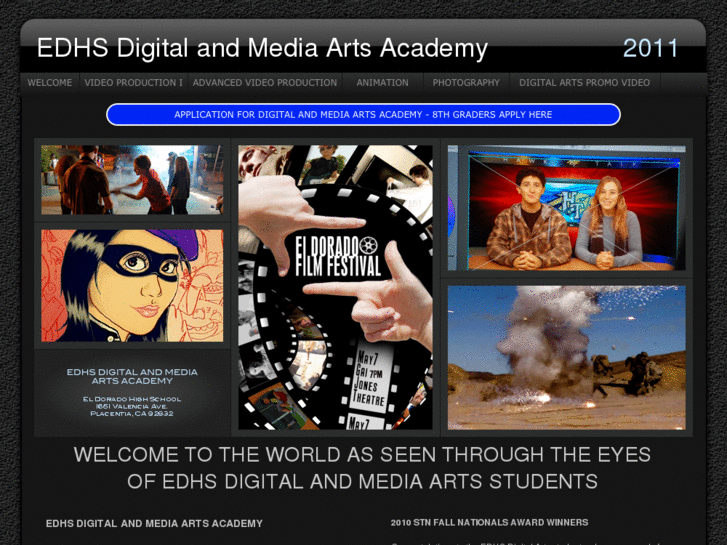Open the desert explosion image thumbnail
This screenshot has width=727, height=545.
click(567, 358)
